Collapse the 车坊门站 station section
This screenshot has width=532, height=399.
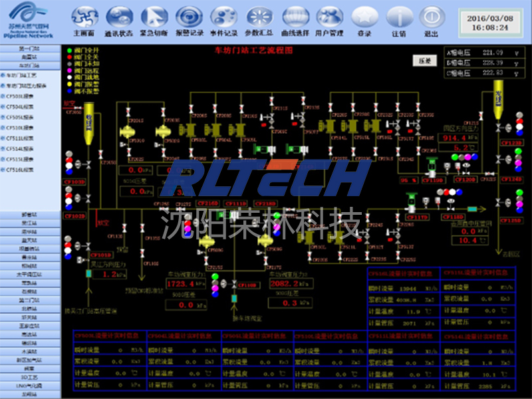click(x=30, y=65)
